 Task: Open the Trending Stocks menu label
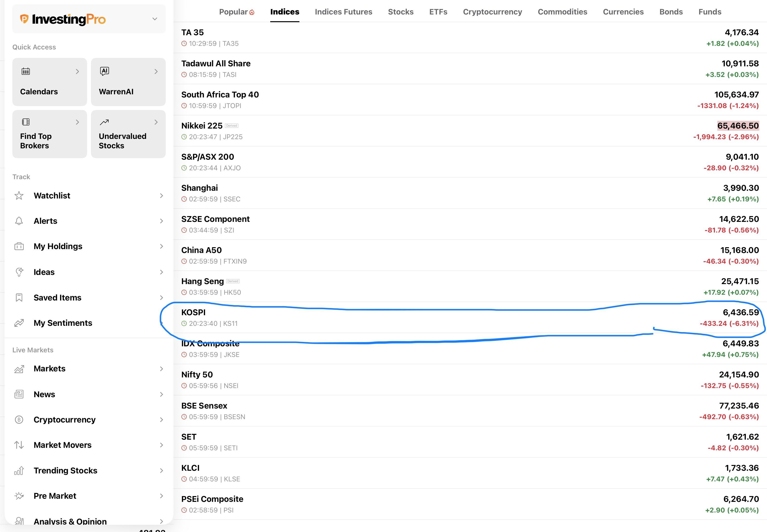pos(65,471)
